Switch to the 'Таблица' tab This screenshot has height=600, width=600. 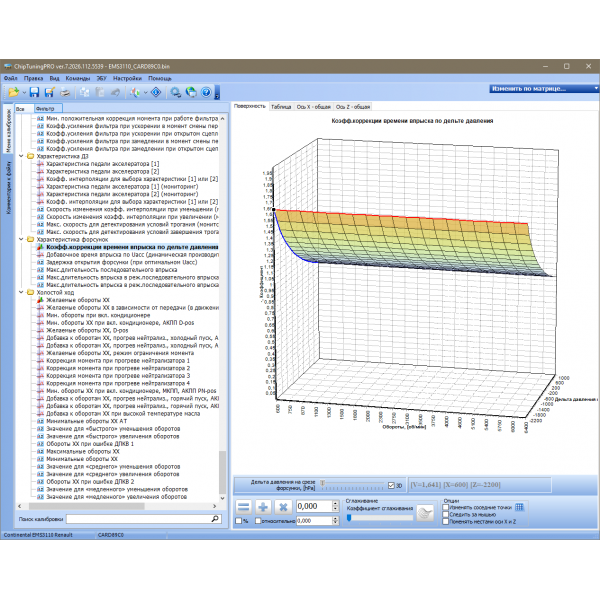click(x=281, y=105)
